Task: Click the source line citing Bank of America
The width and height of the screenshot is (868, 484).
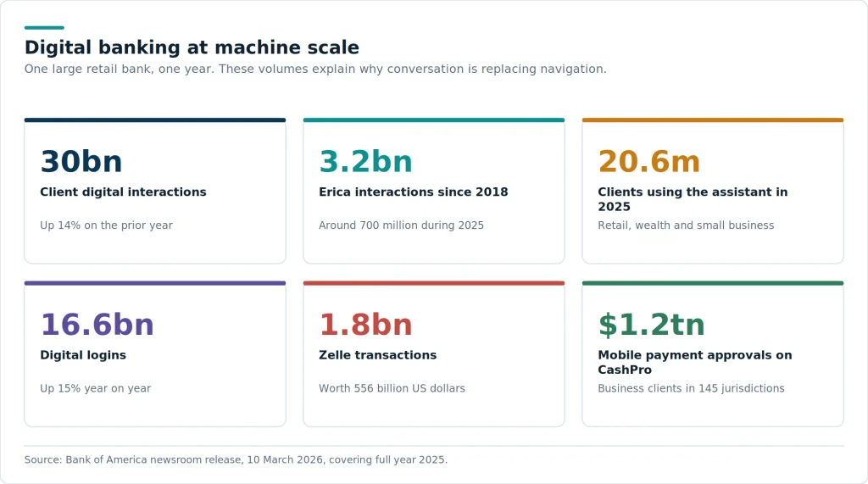Action: (236, 459)
